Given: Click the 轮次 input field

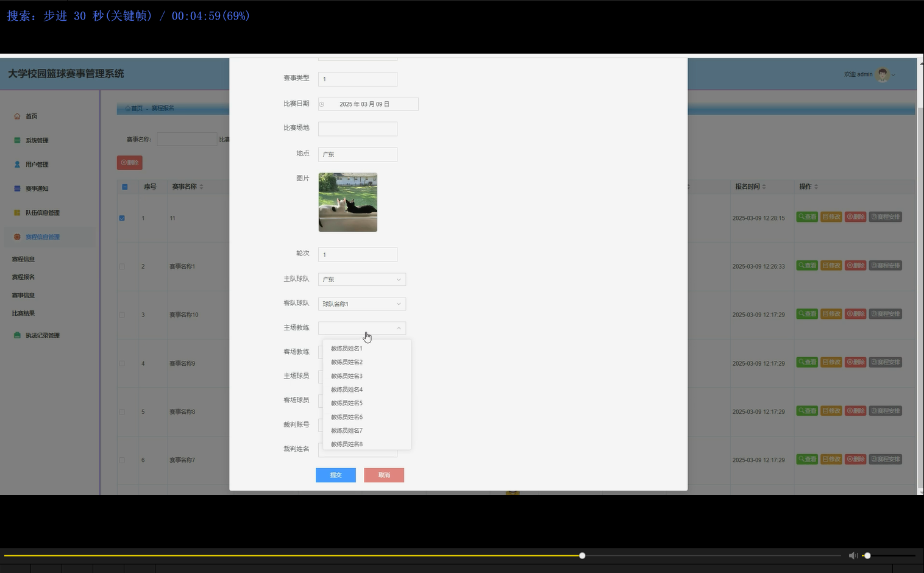Looking at the screenshot, I should coord(358,254).
